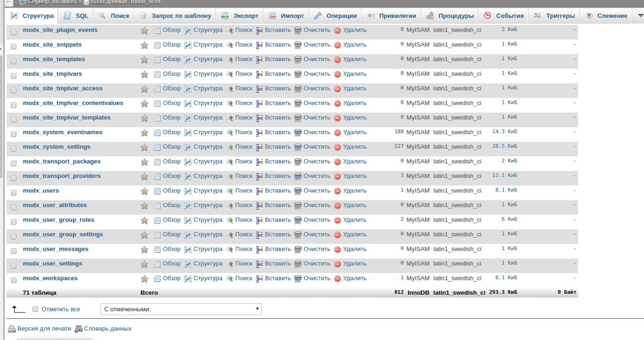Viewport: 644px width, 340px height.
Task: Open the Триггеры tab
Action: tap(554, 16)
